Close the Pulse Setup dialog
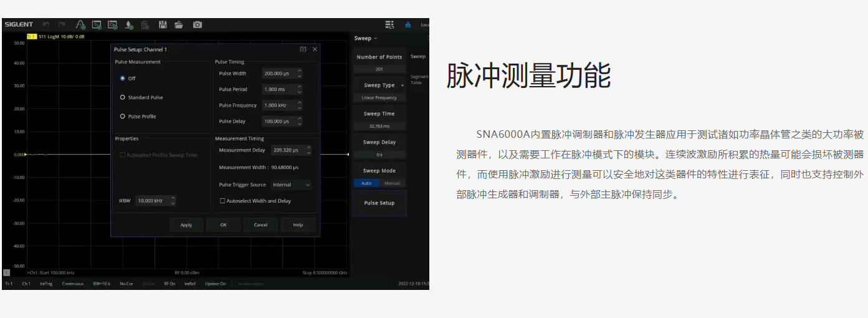 point(315,49)
